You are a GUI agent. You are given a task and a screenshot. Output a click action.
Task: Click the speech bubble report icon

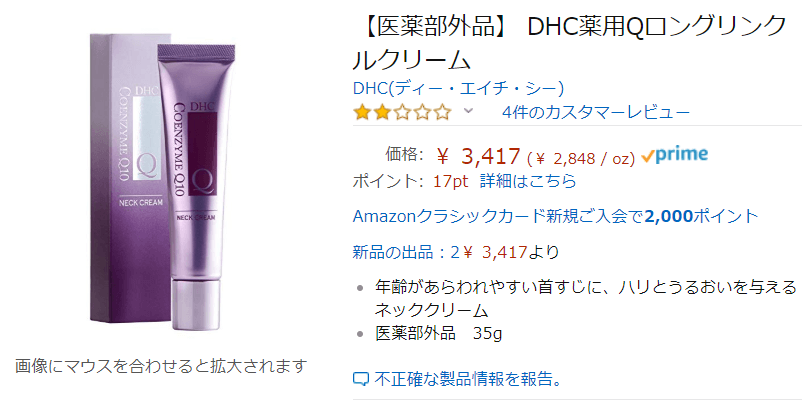(x=361, y=379)
